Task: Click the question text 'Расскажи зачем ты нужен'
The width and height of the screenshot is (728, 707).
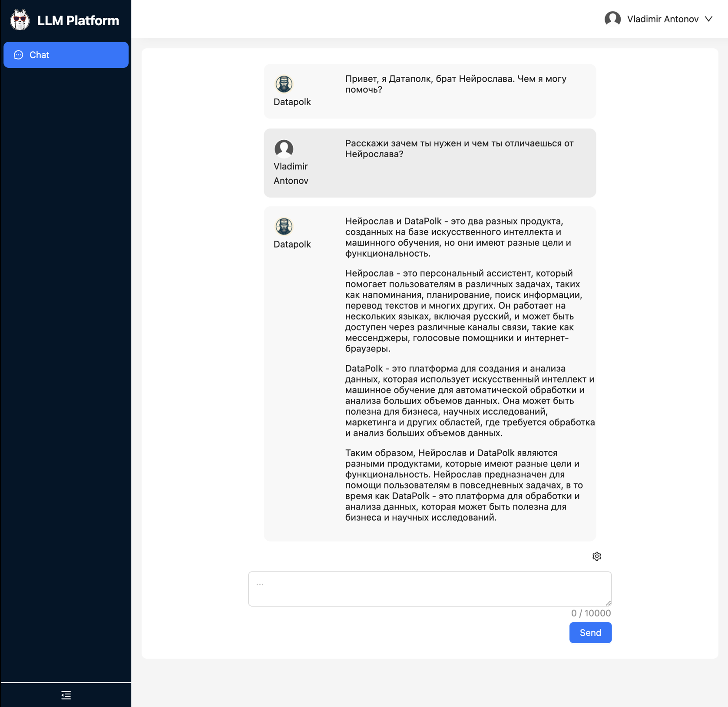Action: tap(460, 149)
